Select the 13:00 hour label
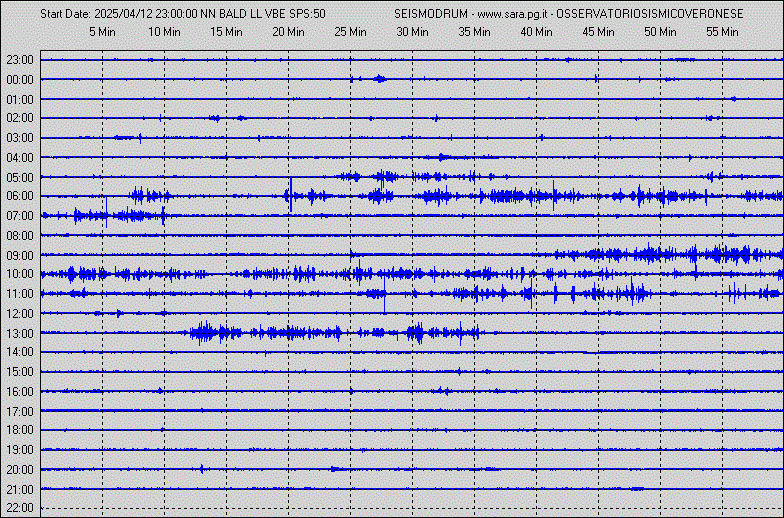 (20, 334)
